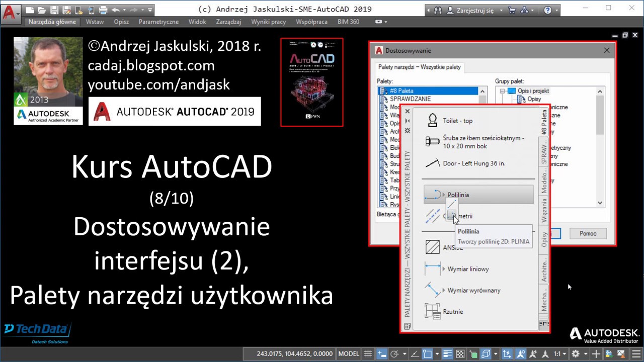The image size is (644, 362).
Task: Open the Undo history dropdown arrow
Action: (124, 10)
